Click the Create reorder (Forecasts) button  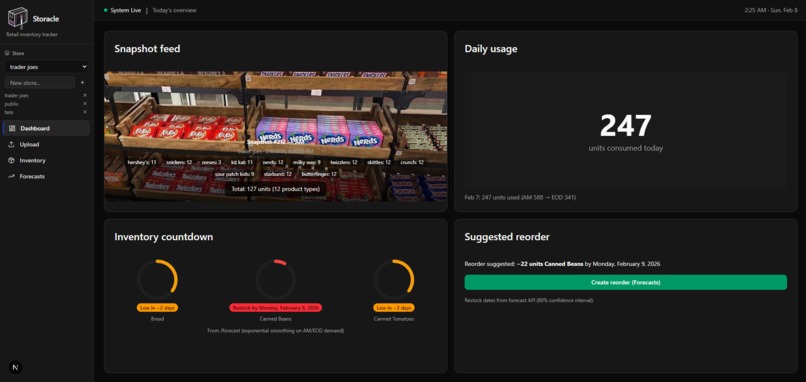click(626, 282)
